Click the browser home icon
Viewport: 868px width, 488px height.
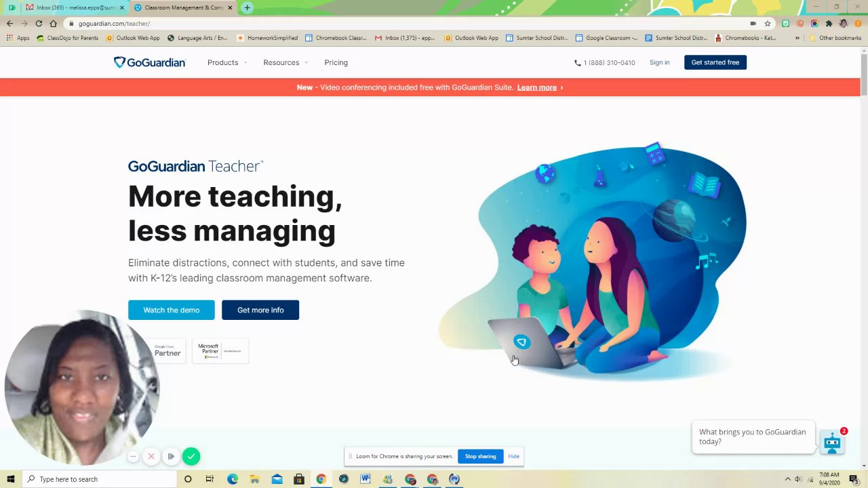coord(53,23)
